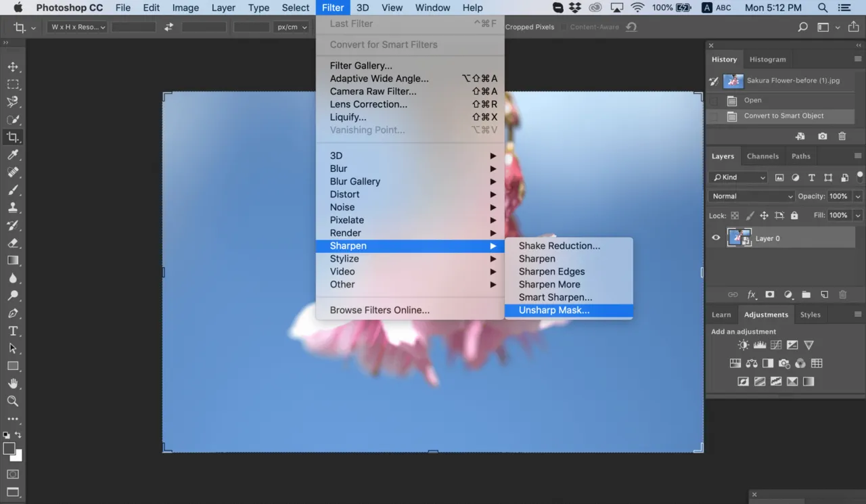Delete layer using the trash icon

(x=842, y=294)
